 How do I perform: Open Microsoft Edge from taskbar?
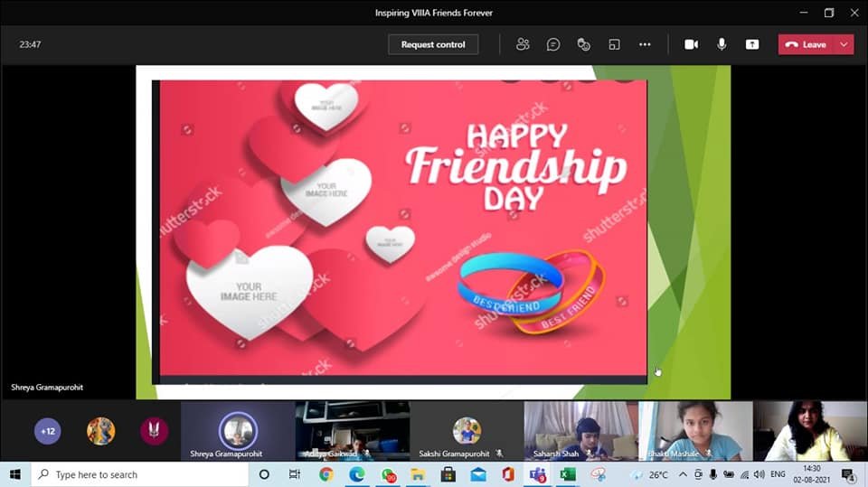pyautogui.click(x=357, y=474)
